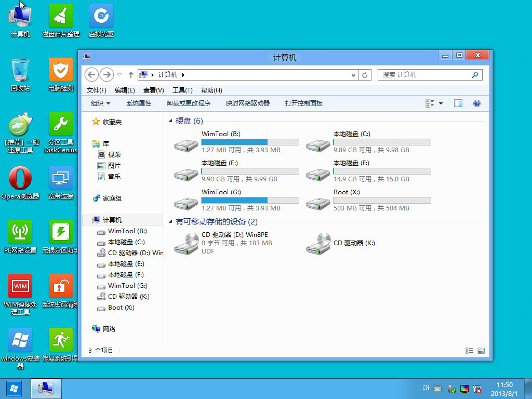Open the explorer help icon
This screenshot has height=399, width=532.
[477, 103]
